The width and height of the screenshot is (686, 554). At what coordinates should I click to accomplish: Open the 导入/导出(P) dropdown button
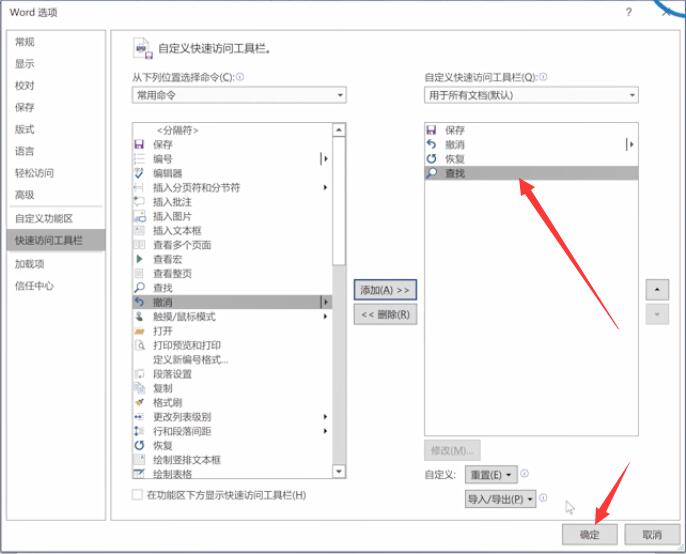click(x=500, y=499)
